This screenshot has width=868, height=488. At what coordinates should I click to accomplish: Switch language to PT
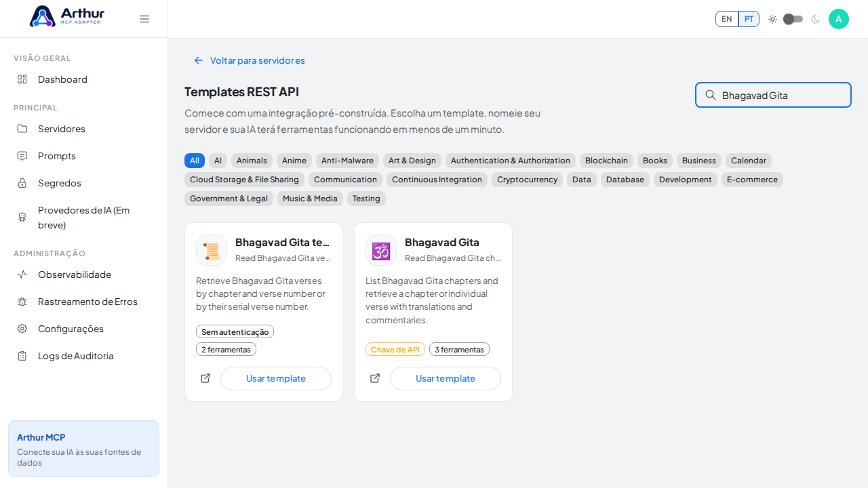749,19
